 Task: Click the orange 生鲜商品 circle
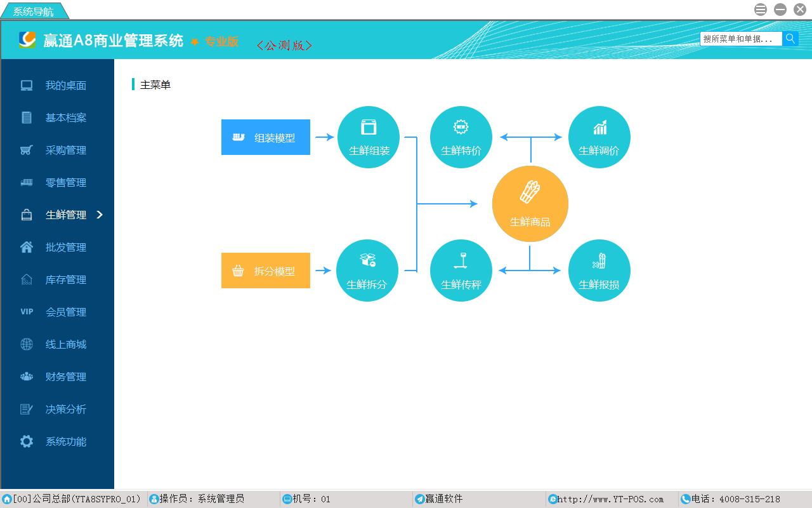530,204
